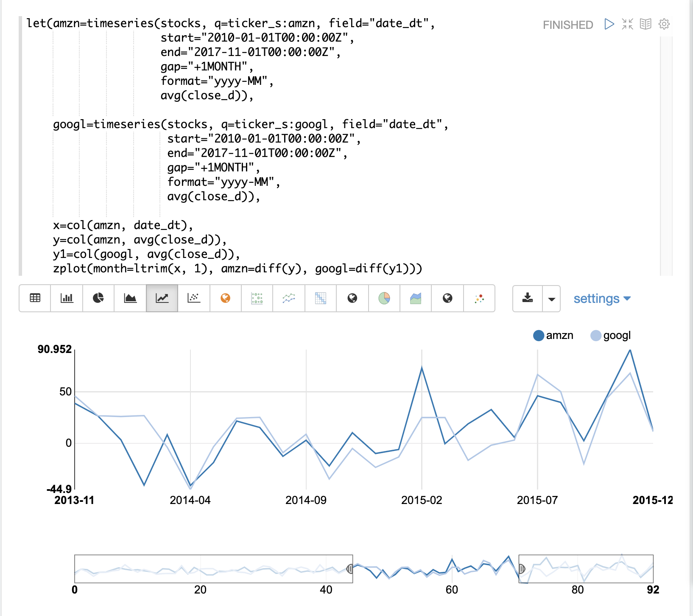693x616 pixels.
Task: Select the pie chart visualization
Action: pos(98,298)
